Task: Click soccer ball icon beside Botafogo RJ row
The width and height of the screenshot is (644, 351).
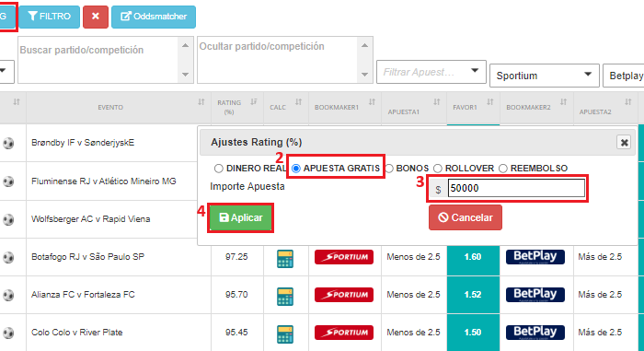Action: point(8,257)
